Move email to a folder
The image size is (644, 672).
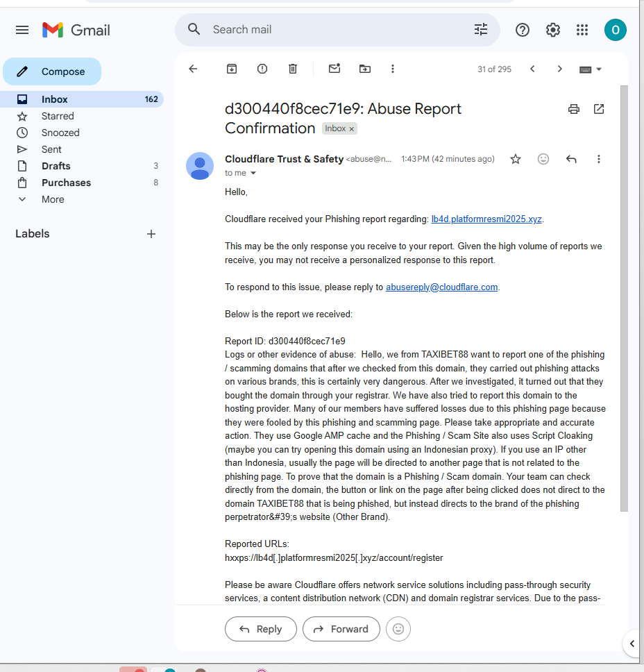coord(364,69)
